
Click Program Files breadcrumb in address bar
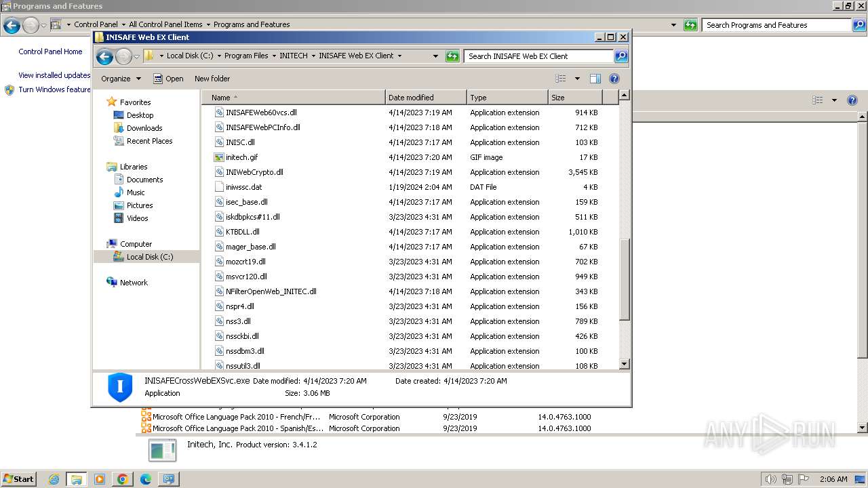(x=246, y=56)
